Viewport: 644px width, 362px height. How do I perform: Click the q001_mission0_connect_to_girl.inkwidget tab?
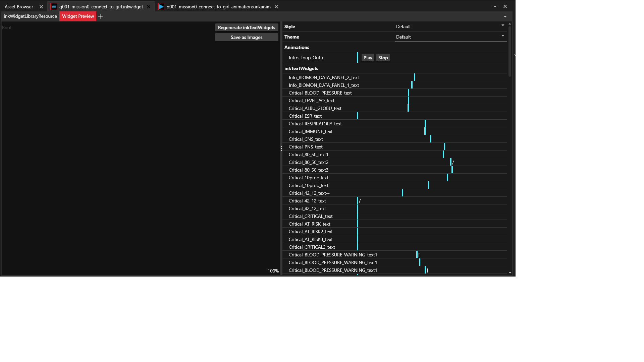(101, 6)
